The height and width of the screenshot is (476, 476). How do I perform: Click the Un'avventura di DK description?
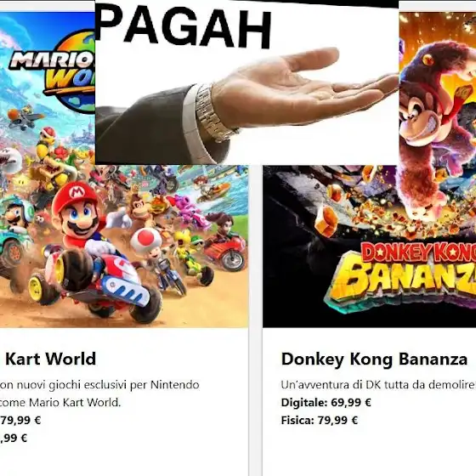pyautogui.click(x=378, y=384)
